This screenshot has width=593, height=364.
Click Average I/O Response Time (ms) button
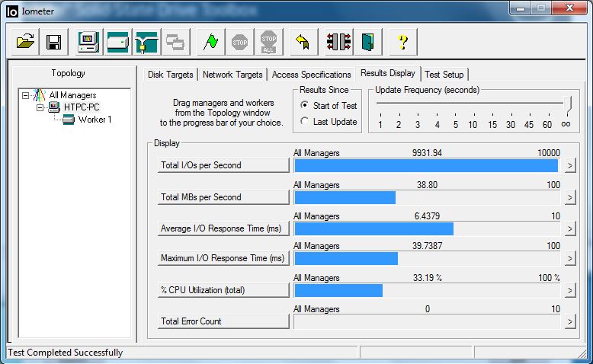coord(223,228)
